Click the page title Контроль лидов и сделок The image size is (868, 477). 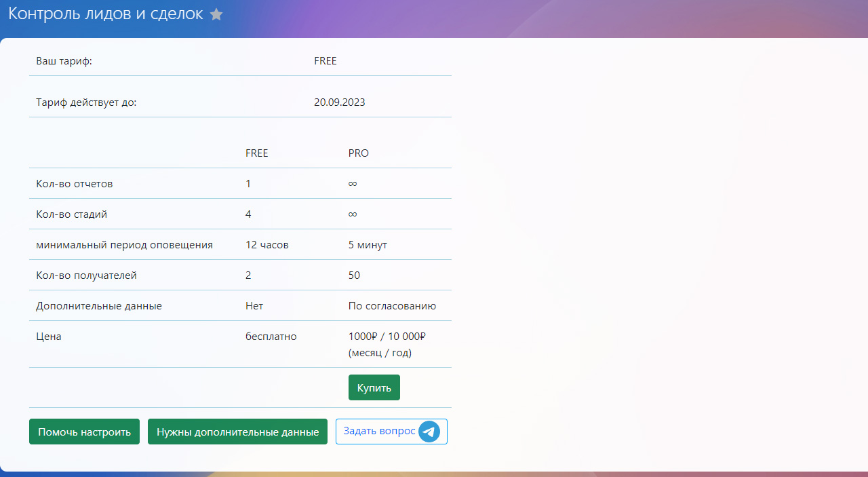point(106,14)
